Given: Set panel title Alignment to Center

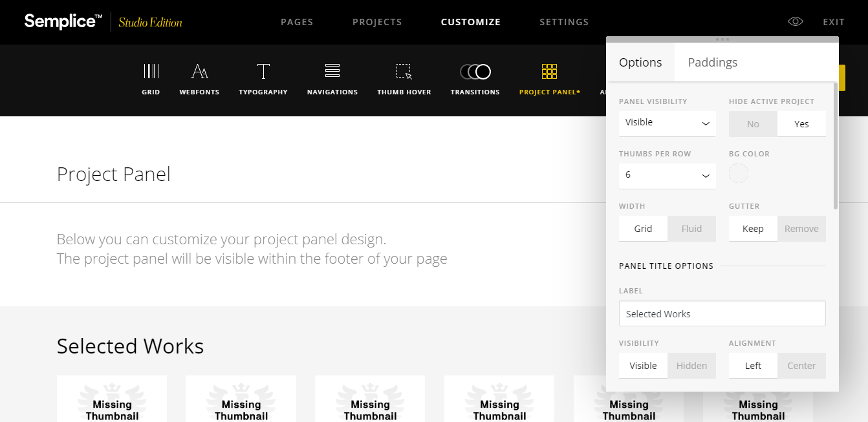Looking at the screenshot, I should click(x=801, y=365).
